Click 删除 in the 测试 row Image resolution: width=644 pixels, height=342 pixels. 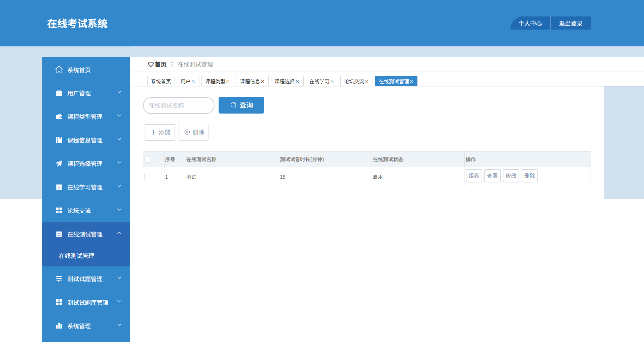(x=530, y=176)
